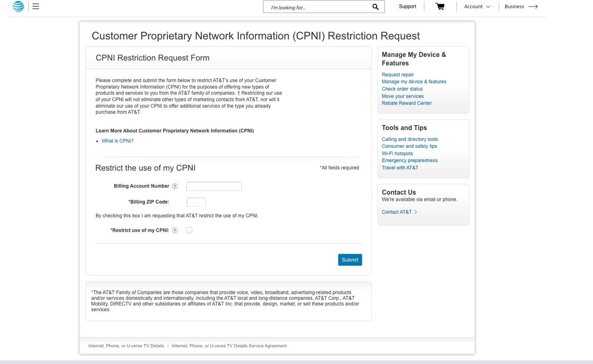Click the Business arrow icon
This screenshot has height=364, width=593.
[x=533, y=6]
